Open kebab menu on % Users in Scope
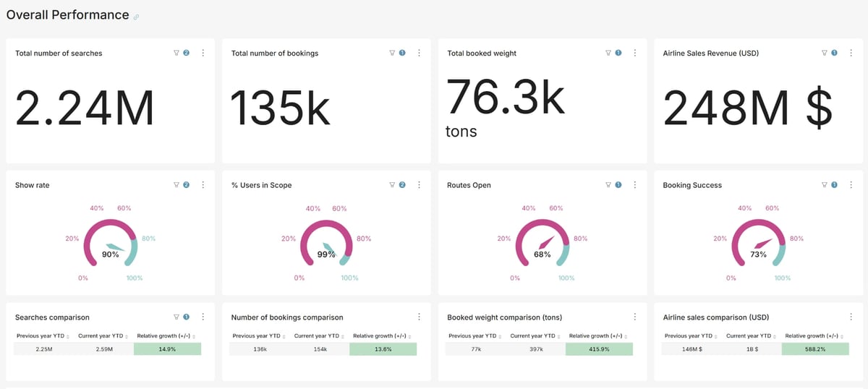The image size is (868, 389). pyautogui.click(x=419, y=185)
